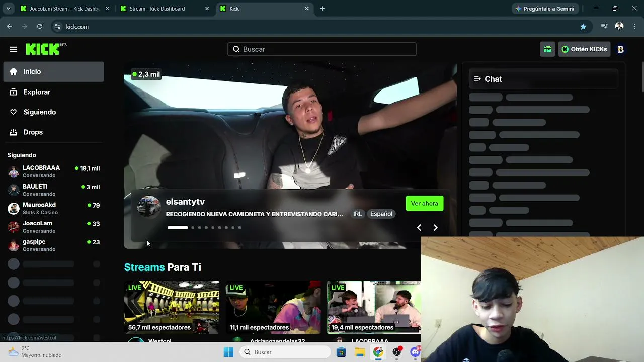This screenshot has width=644, height=362.
Task: Open the hamburger sidebar menu
Action: pyautogui.click(x=14, y=49)
